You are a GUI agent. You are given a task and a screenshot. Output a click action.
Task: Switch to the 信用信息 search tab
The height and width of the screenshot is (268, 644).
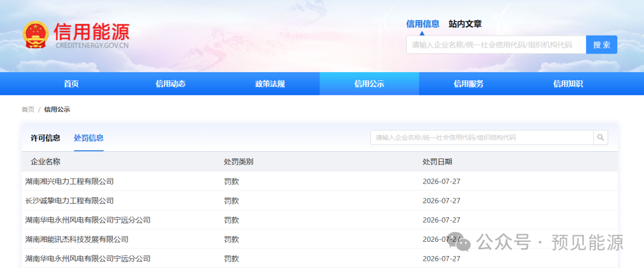pyautogui.click(x=423, y=24)
